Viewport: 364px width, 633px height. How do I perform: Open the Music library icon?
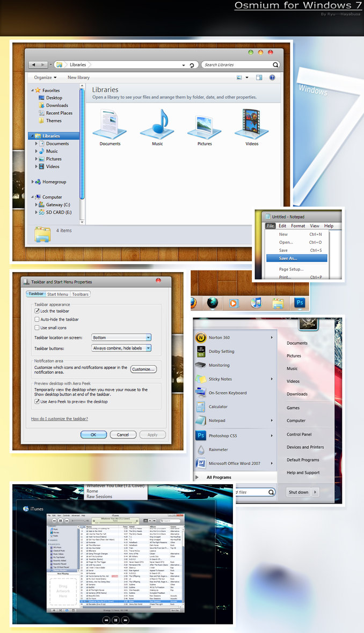tap(157, 124)
